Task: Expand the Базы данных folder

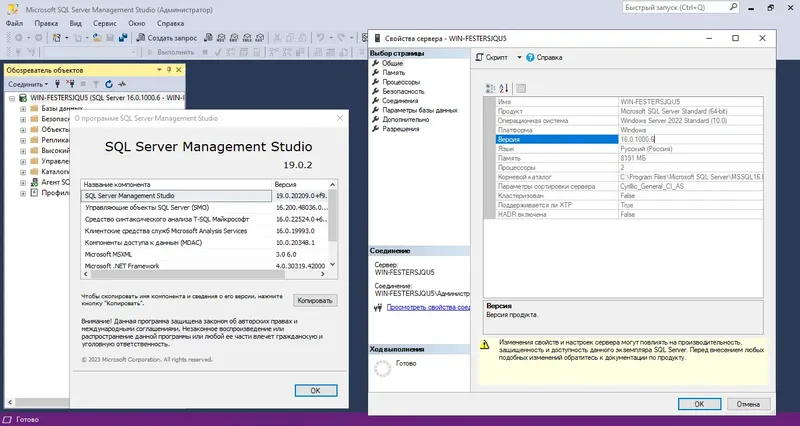Action: (23, 109)
